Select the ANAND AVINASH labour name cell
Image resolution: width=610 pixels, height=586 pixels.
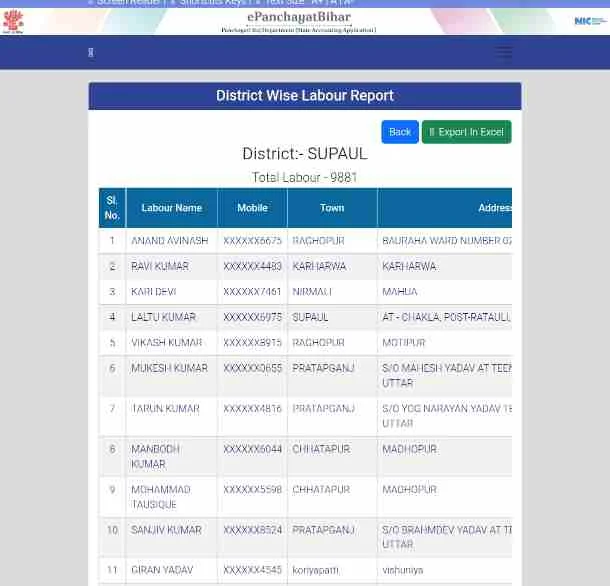point(169,241)
